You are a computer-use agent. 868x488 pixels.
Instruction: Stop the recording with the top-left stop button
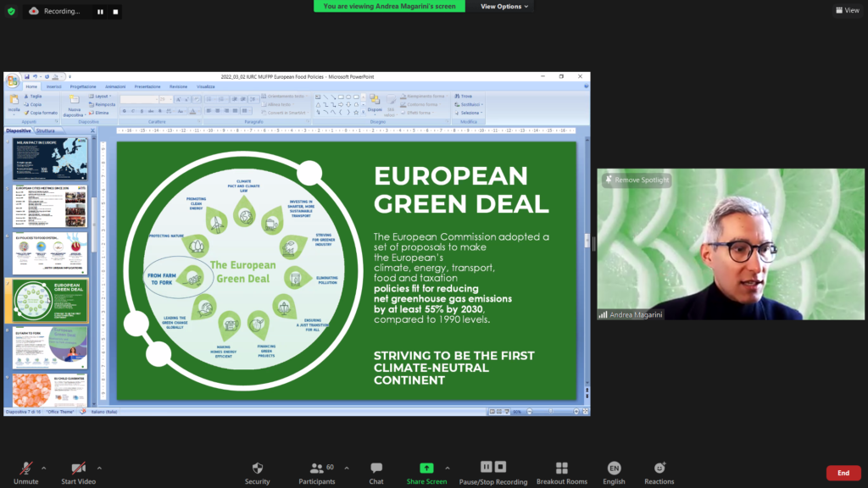coord(115,12)
